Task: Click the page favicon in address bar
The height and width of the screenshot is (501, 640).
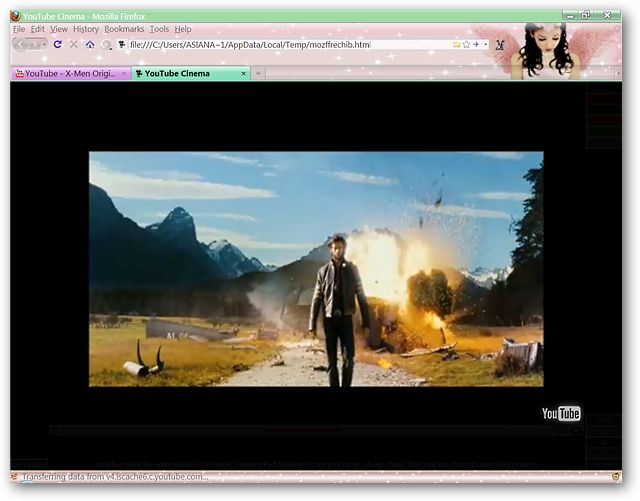Action: (121, 44)
